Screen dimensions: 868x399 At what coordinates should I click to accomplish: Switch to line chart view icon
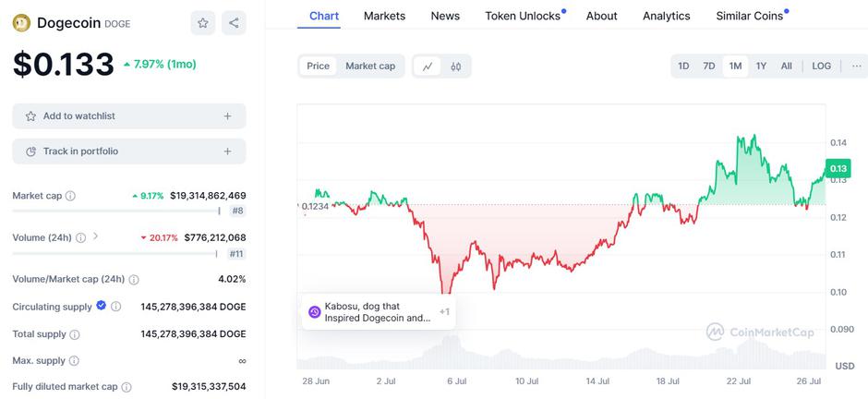pos(428,66)
